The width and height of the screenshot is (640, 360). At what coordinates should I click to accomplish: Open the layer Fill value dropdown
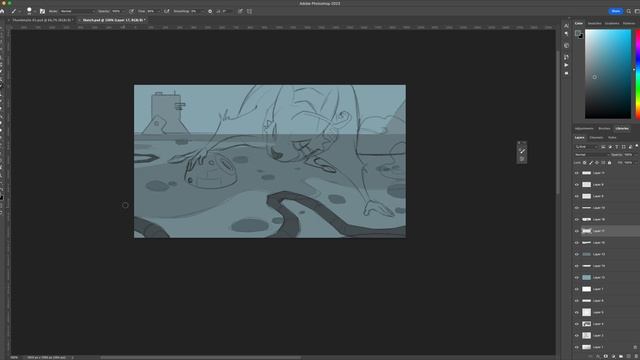[630, 162]
